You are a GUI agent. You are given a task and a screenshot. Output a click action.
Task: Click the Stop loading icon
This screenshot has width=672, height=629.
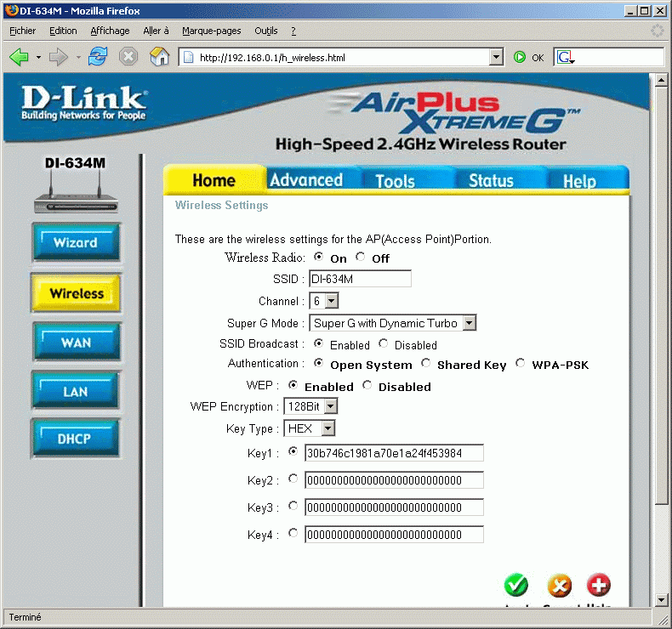(x=128, y=56)
